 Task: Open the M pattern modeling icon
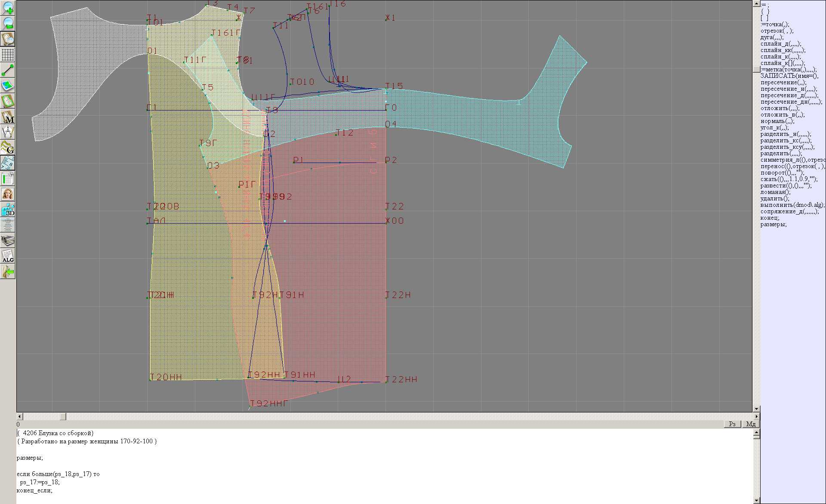[x=8, y=117]
